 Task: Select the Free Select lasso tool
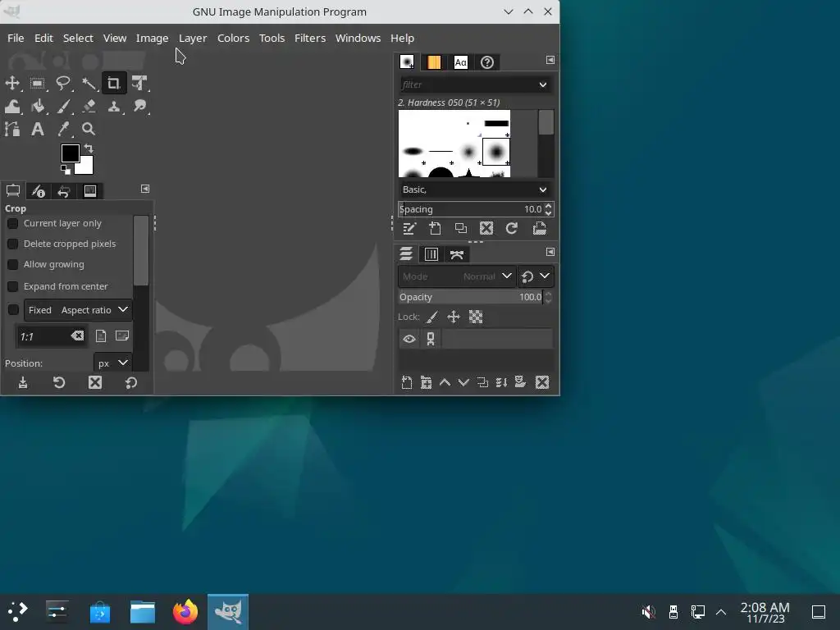click(63, 83)
